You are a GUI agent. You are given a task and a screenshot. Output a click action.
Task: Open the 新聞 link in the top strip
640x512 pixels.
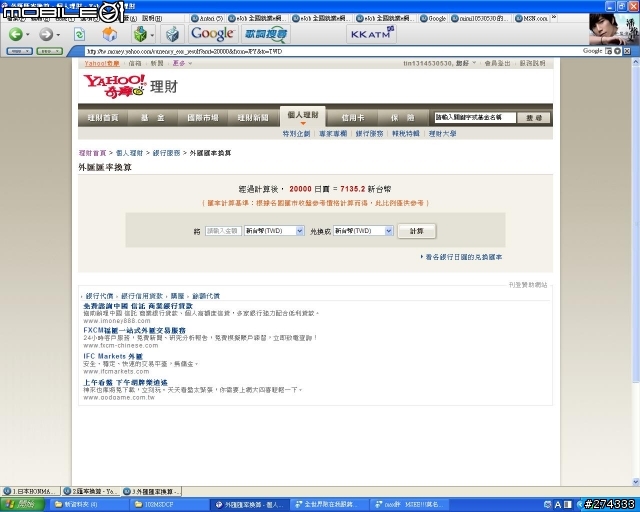tap(157, 63)
